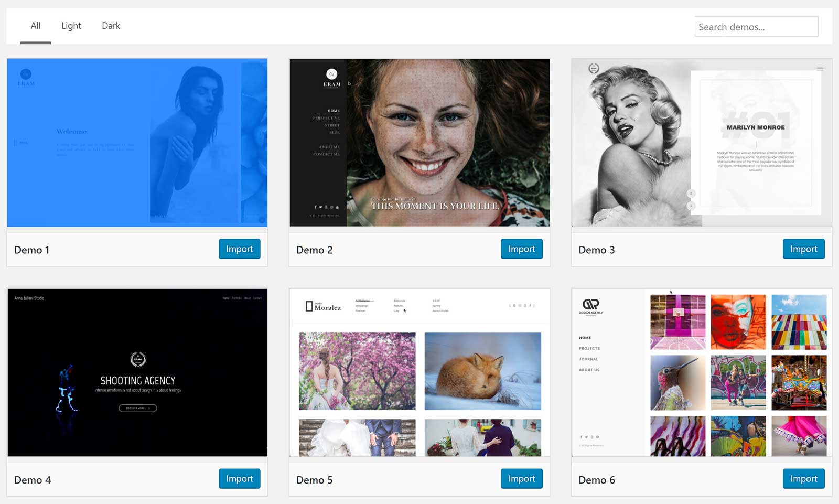
Task: Open the freckled smiling woman preview thumbnail
Action: tap(419, 143)
